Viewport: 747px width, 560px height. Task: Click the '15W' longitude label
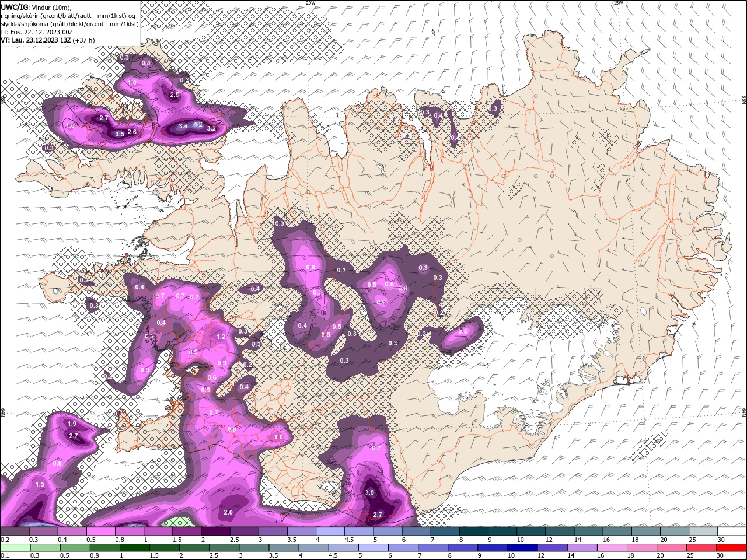(x=618, y=3)
